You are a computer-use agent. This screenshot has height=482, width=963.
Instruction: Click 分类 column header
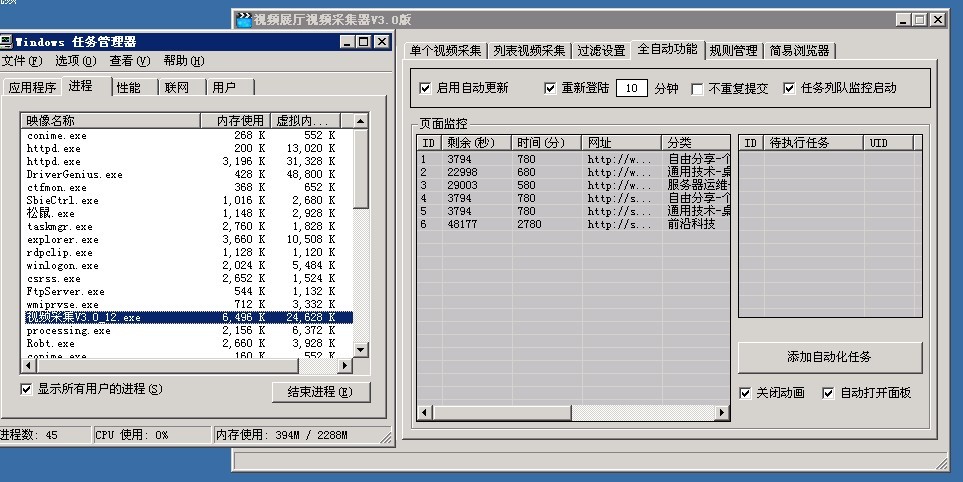coord(696,143)
